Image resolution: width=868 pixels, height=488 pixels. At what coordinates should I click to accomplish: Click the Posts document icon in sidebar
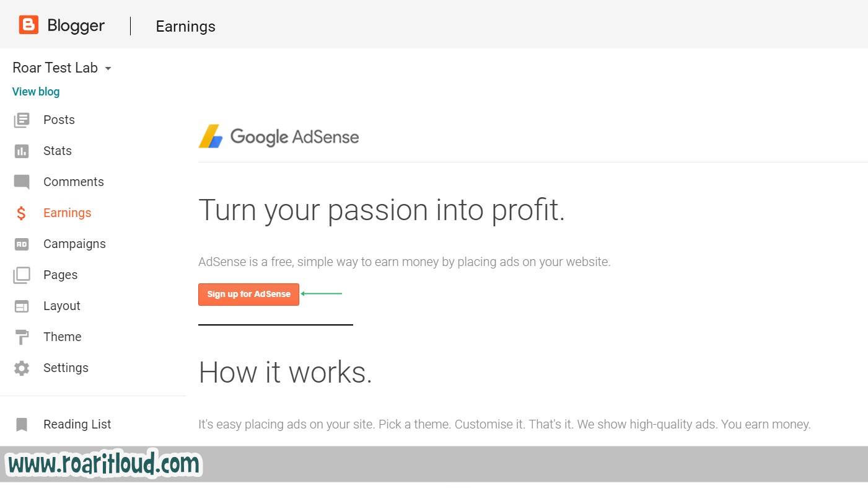tap(22, 120)
